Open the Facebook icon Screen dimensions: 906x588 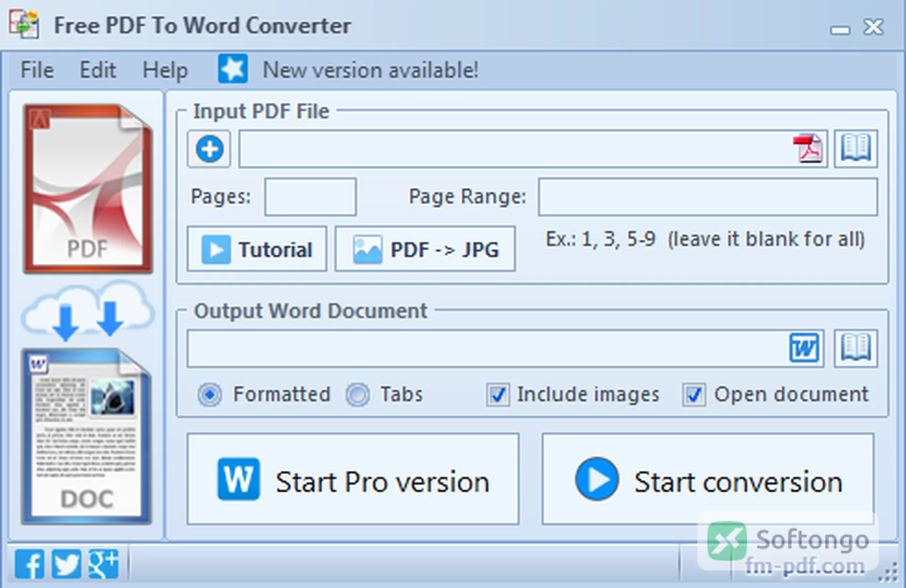pos(29,564)
